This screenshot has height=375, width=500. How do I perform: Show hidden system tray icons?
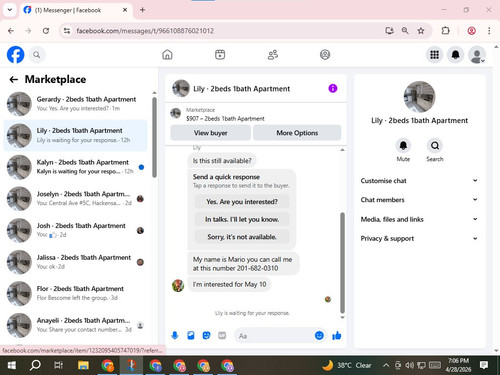click(386, 365)
